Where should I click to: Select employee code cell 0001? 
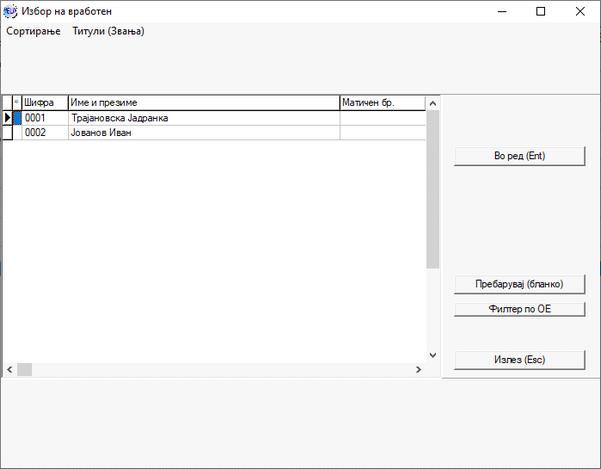click(45, 118)
